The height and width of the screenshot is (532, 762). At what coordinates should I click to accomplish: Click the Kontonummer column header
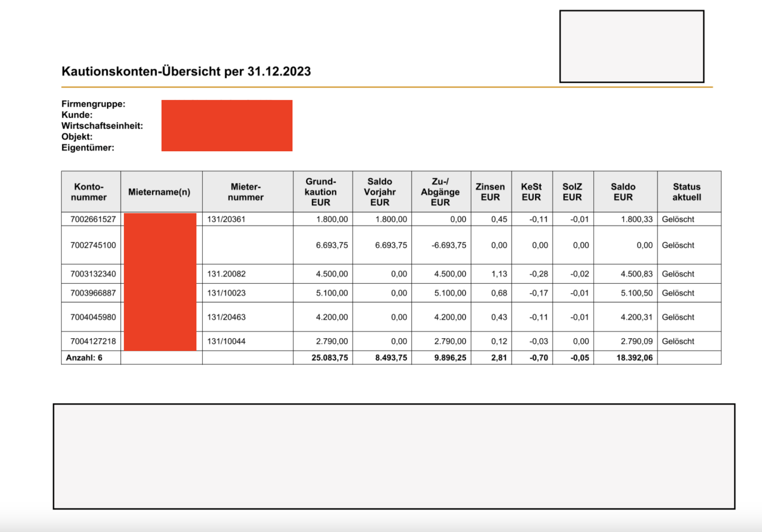point(89,192)
